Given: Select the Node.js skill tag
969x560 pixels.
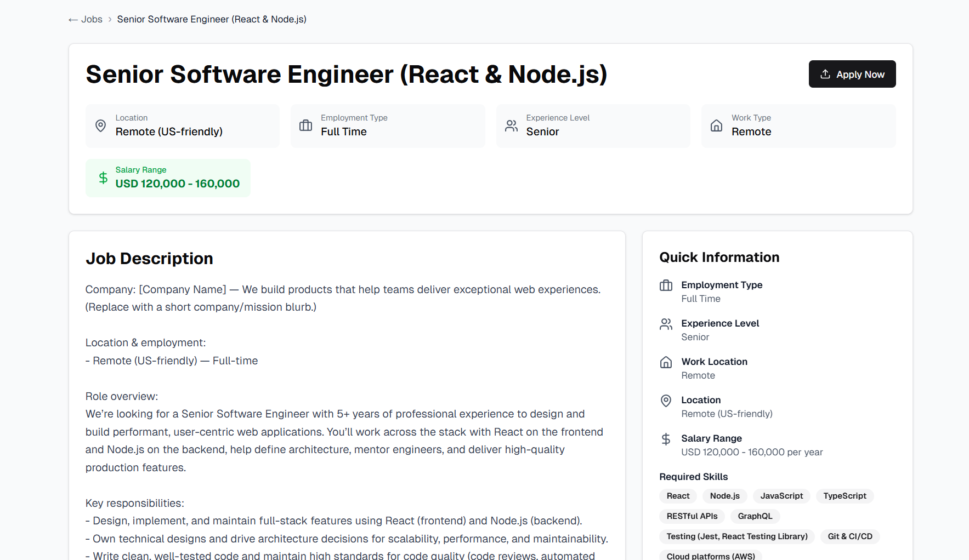Looking at the screenshot, I should pyautogui.click(x=724, y=496).
